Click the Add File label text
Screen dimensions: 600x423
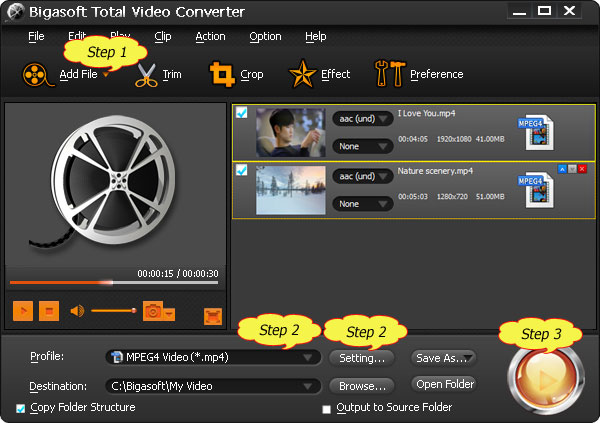coord(78,74)
